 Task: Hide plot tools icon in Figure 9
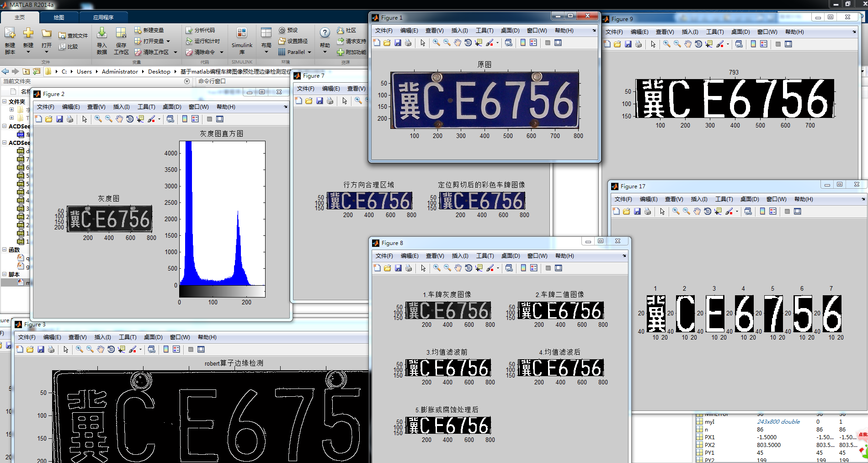pos(778,44)
